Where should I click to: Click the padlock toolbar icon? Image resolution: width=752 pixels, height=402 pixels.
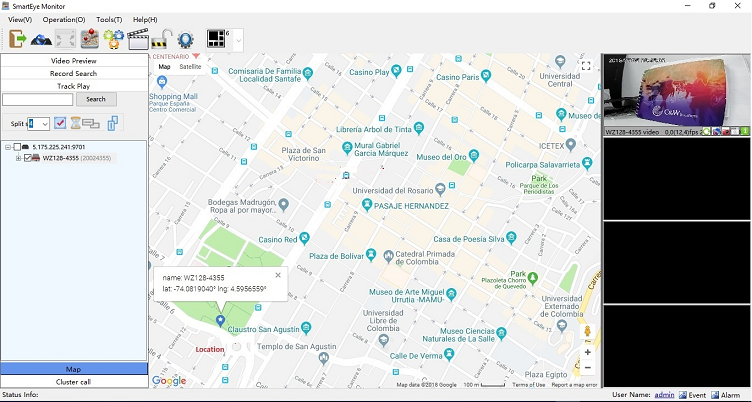162,39
